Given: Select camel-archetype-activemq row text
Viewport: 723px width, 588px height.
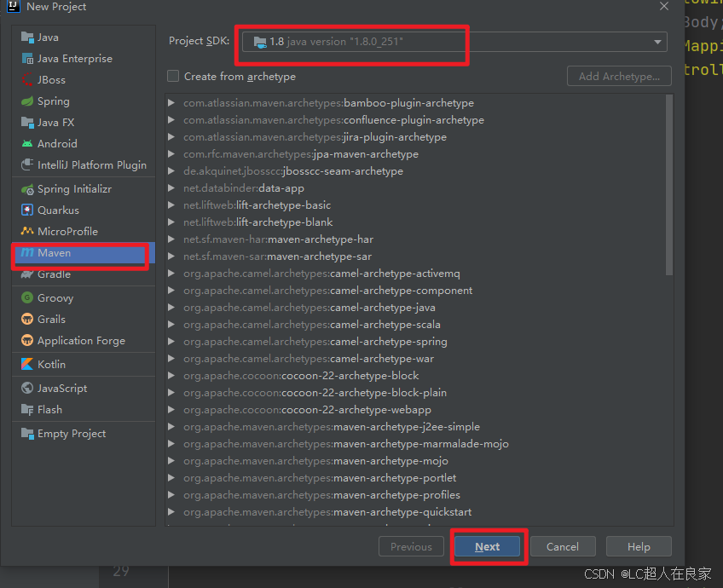Looking at the screenshot, I should click(321, 274).
